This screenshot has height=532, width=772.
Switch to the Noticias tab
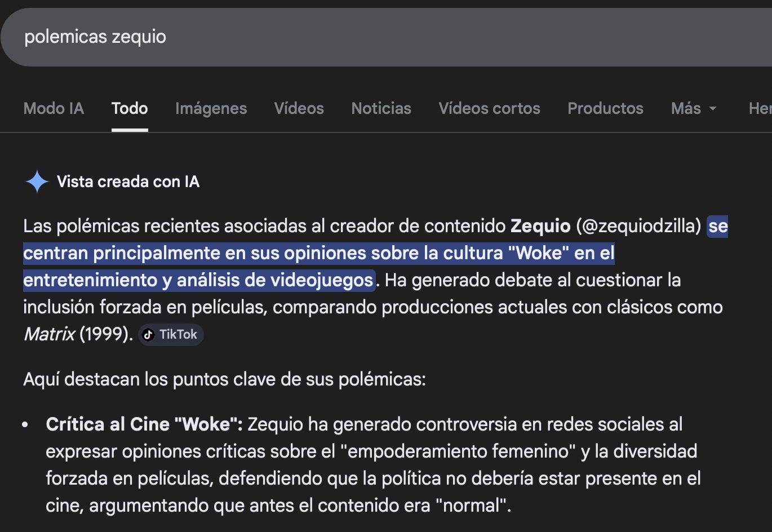[381, 108]
